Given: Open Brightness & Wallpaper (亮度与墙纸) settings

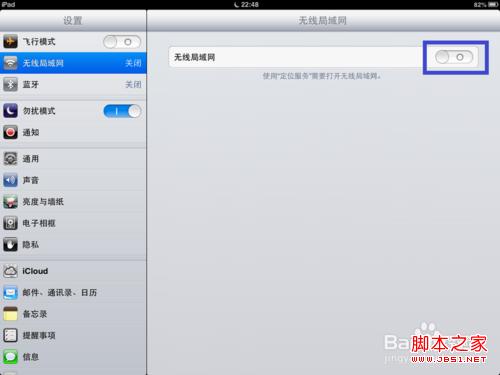Looking at the screenshot, I should tap(73, 202).
